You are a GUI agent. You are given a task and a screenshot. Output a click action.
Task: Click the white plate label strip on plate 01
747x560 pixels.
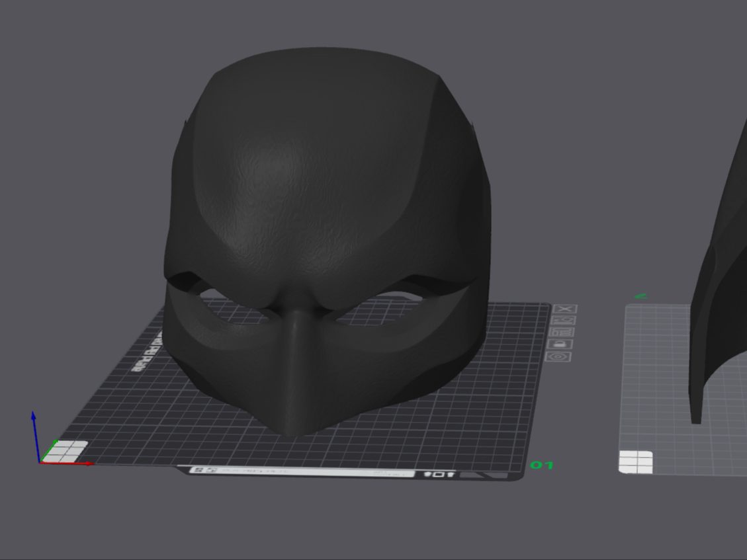tap(302, 471)
